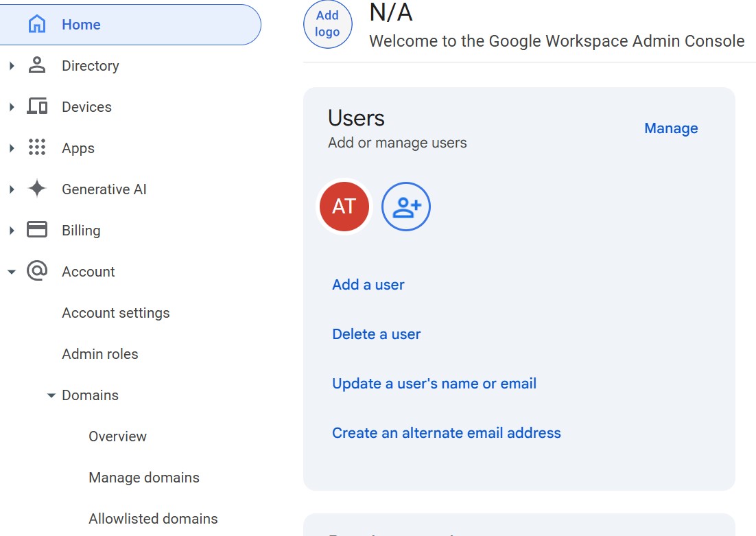Click Create an alternate email address link

447,433
